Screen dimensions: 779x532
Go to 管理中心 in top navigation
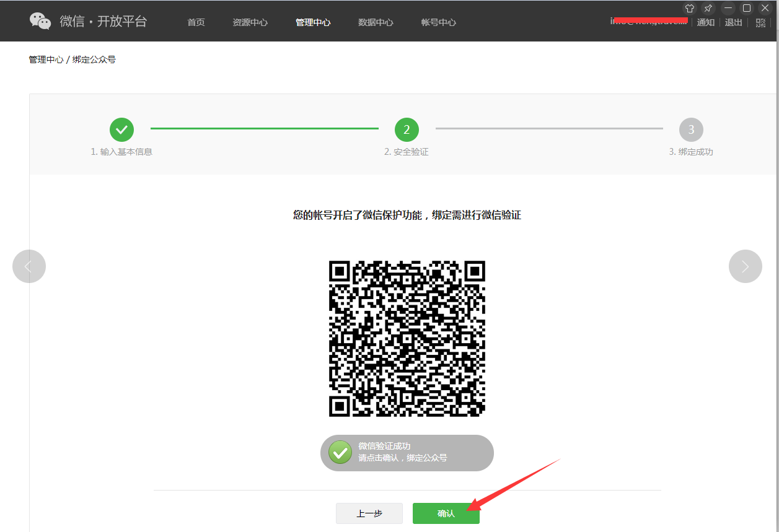click(313, 22)
